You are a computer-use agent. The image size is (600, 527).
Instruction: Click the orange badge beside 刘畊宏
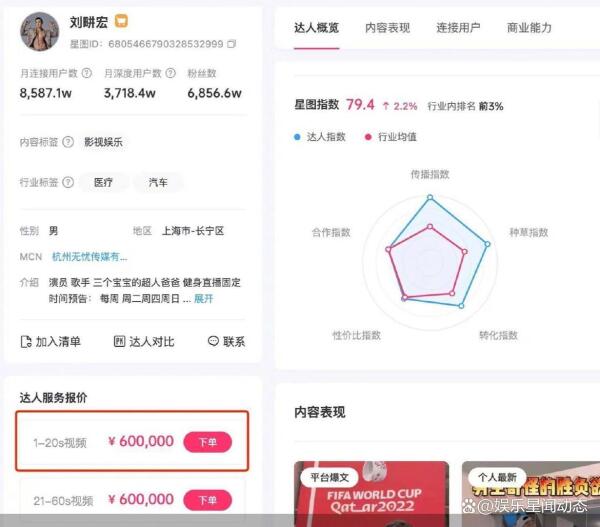pyautogui.click(x=121, y=21)
